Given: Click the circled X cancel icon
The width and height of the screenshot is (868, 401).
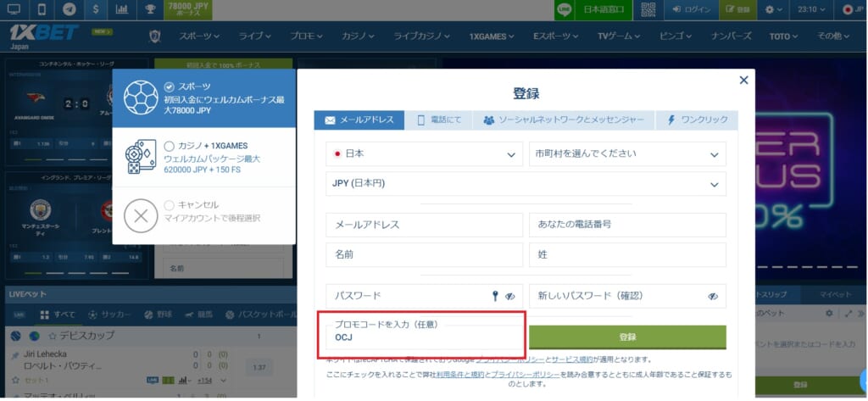Looking at the screenshot, I should (x=141, y=215).
